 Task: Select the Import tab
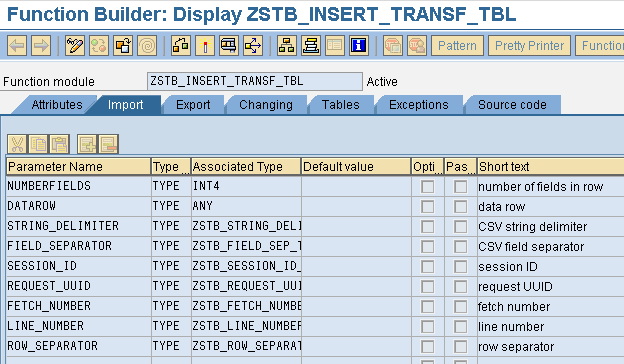125,105
